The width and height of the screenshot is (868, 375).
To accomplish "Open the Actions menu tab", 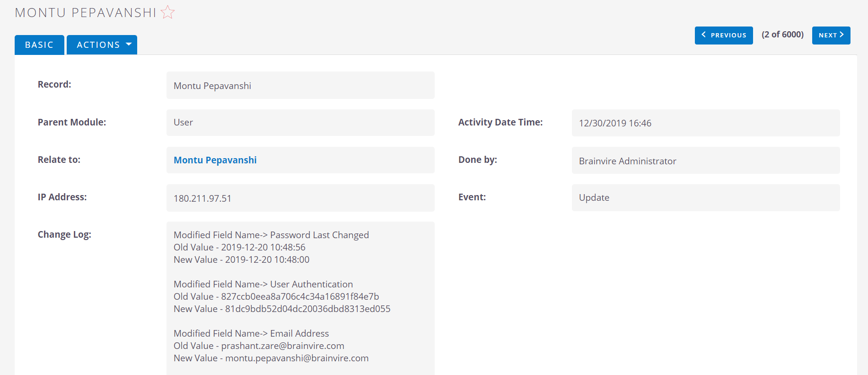I will pos(102,45).
